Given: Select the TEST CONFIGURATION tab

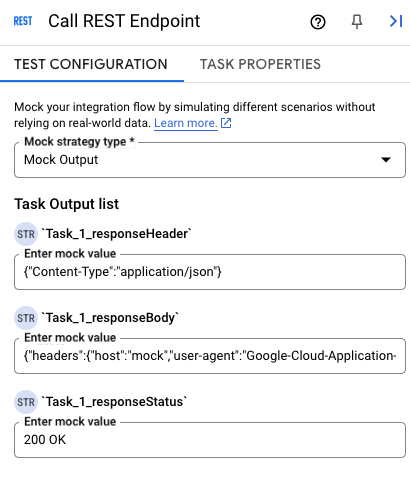Looking at the screenshot, I should coord(91,64).
